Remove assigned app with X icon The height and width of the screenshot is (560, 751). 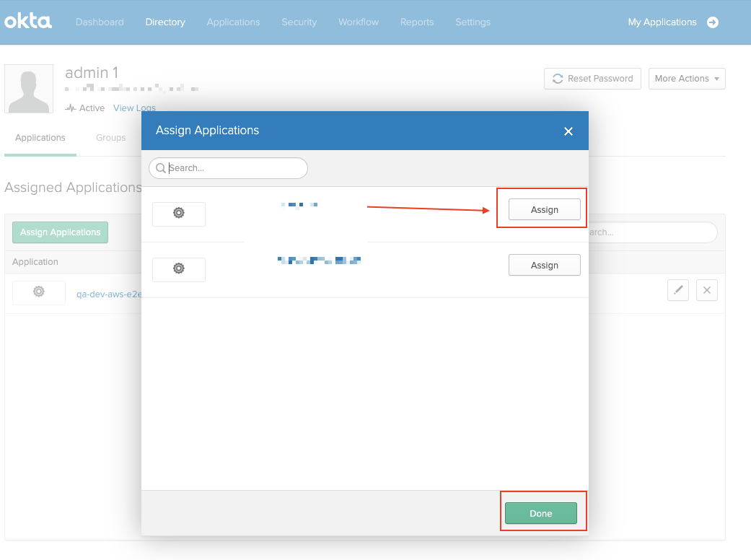click(706, 291)
